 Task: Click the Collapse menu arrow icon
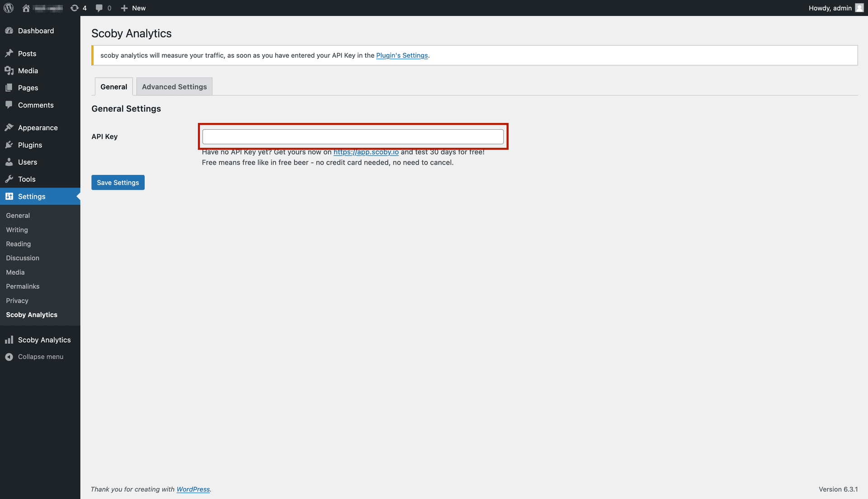(x=9, y=357)
